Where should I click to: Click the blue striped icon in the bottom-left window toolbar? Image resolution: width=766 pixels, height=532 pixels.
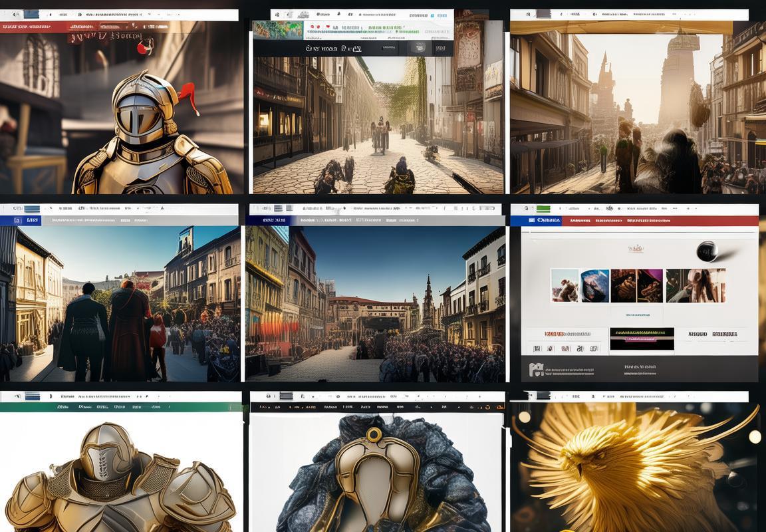[x=31, y=396]
